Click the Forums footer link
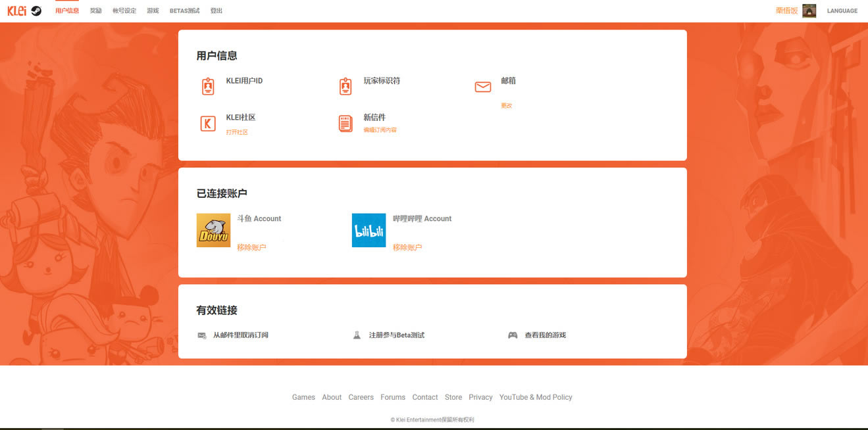Image resolution: width=868 pixels, height=430 pixels. pos(393,397)
